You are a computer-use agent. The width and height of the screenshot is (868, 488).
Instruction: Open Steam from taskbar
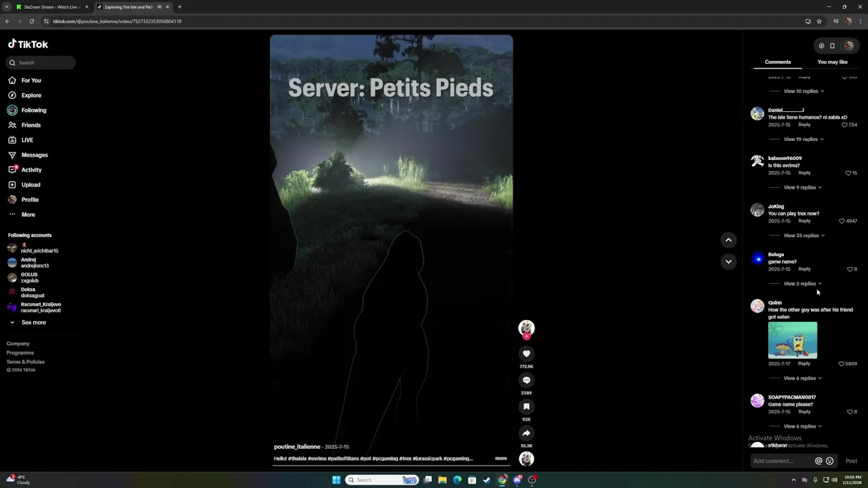tap(487, 480)
